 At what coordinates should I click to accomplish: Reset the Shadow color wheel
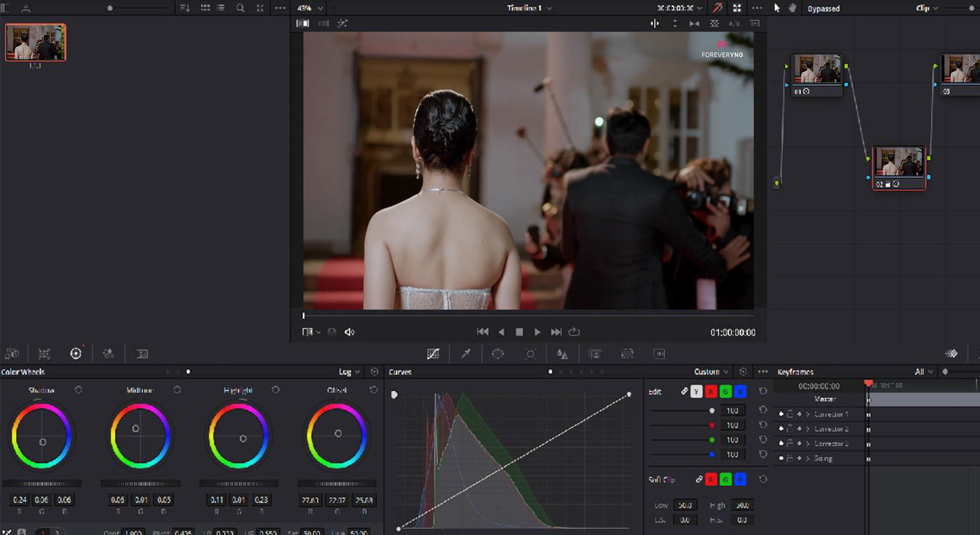click(78, 390)
